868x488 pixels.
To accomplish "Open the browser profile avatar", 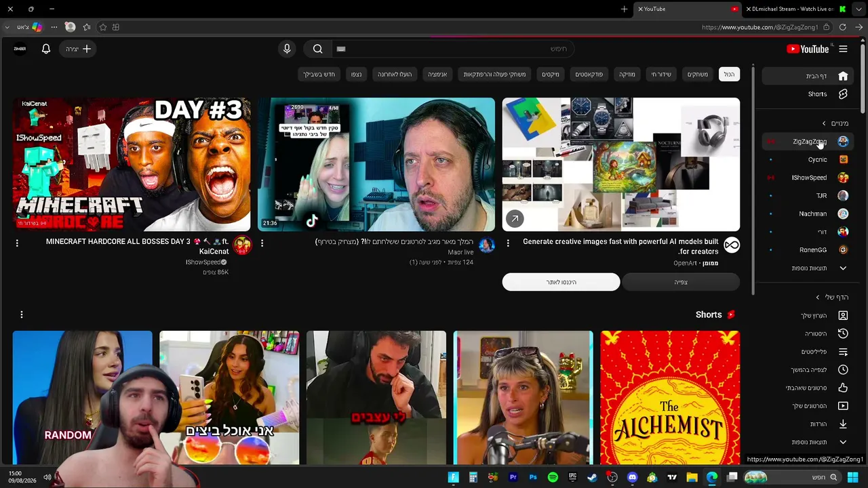I will 70,27.
